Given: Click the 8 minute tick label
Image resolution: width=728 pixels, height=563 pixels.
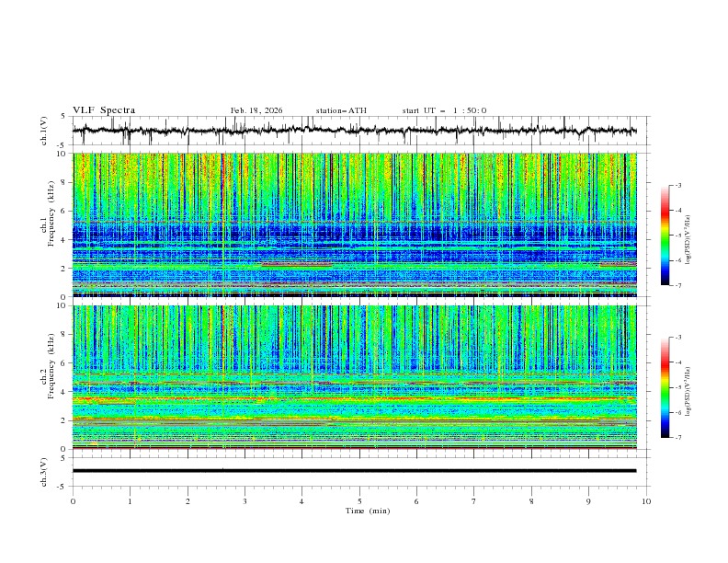Looking at the screenshot, I should 531,501.
